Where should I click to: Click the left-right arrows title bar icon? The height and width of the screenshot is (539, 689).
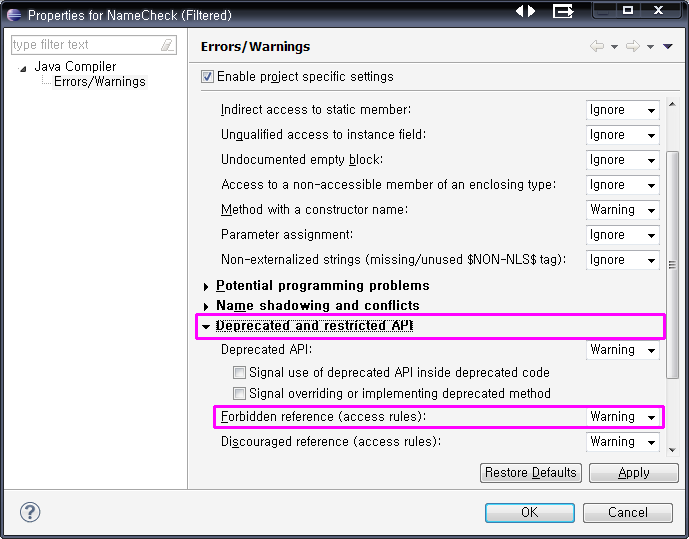pos(526,11)
